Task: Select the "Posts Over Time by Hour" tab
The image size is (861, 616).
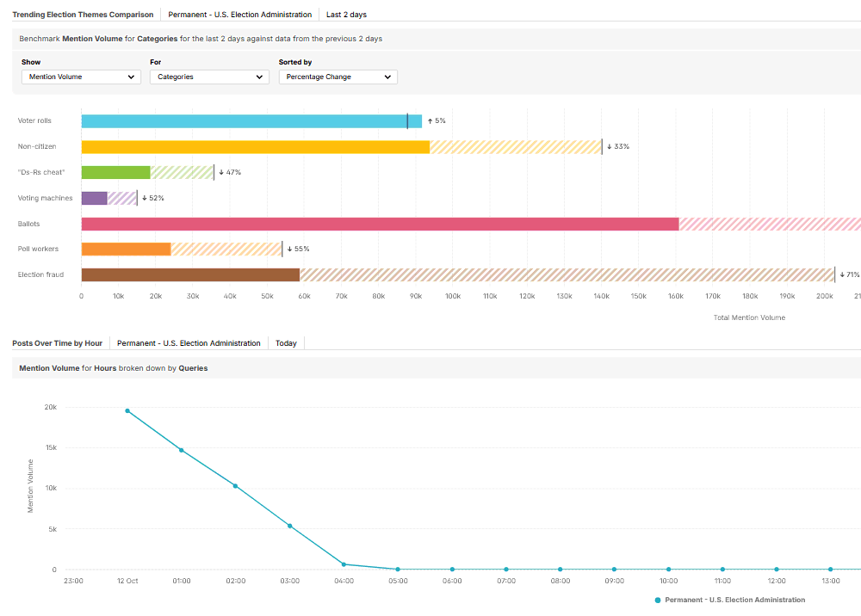Action: 58,343
